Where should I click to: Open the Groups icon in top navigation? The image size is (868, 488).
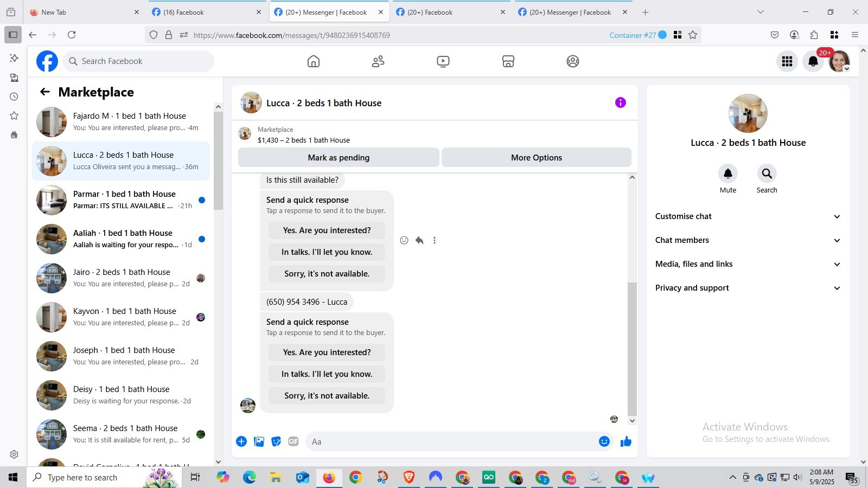[573, 61]
